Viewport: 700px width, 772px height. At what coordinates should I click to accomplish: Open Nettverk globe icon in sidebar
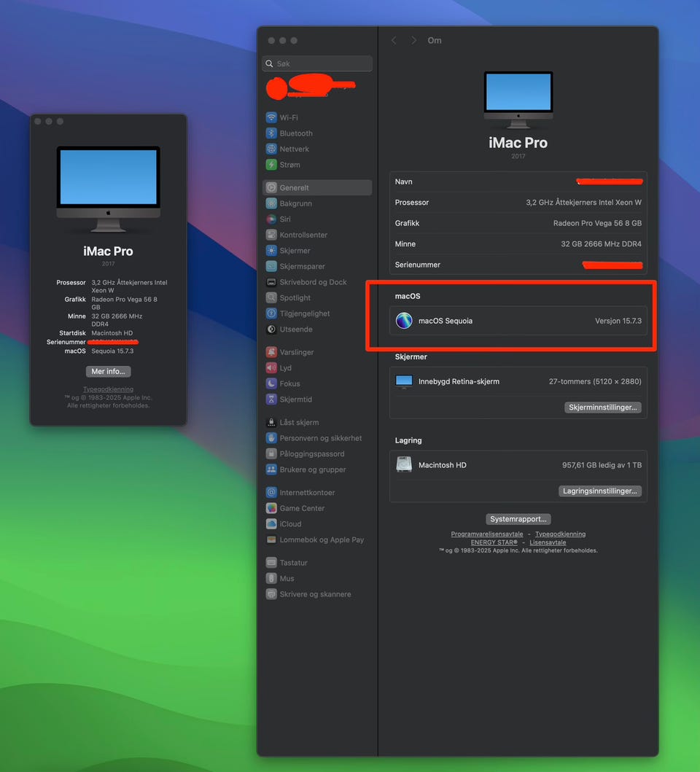pos(271,149)
